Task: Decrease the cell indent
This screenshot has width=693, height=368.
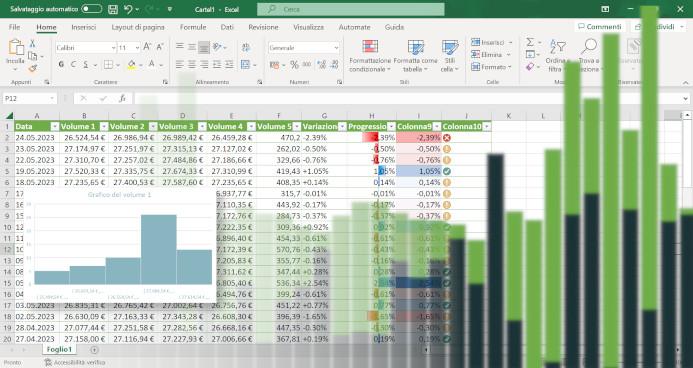Action: 217,64
